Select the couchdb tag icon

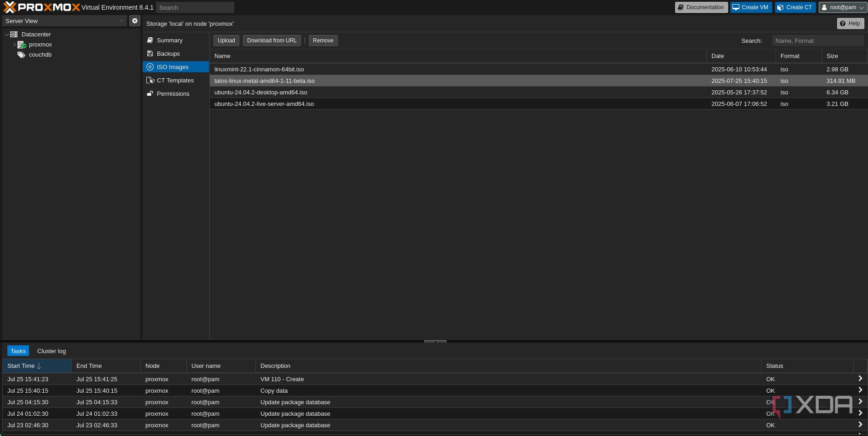[21, 55]
